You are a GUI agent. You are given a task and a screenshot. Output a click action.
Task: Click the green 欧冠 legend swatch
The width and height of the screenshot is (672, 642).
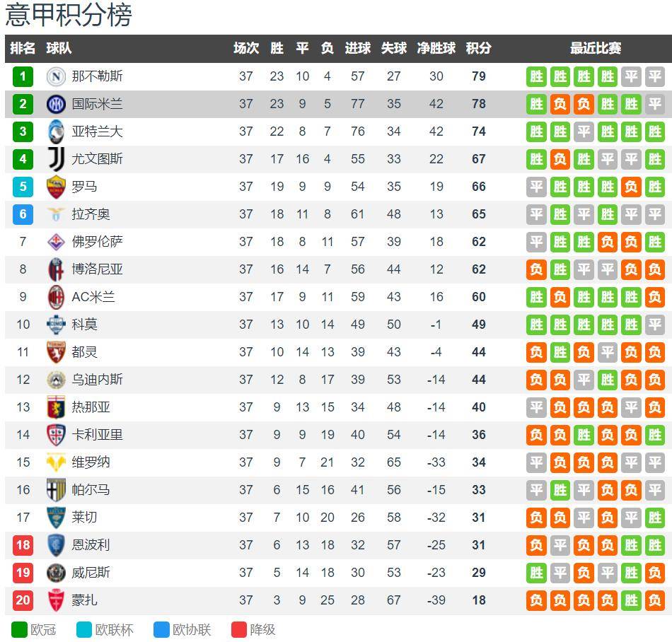[x=19, y=629]
